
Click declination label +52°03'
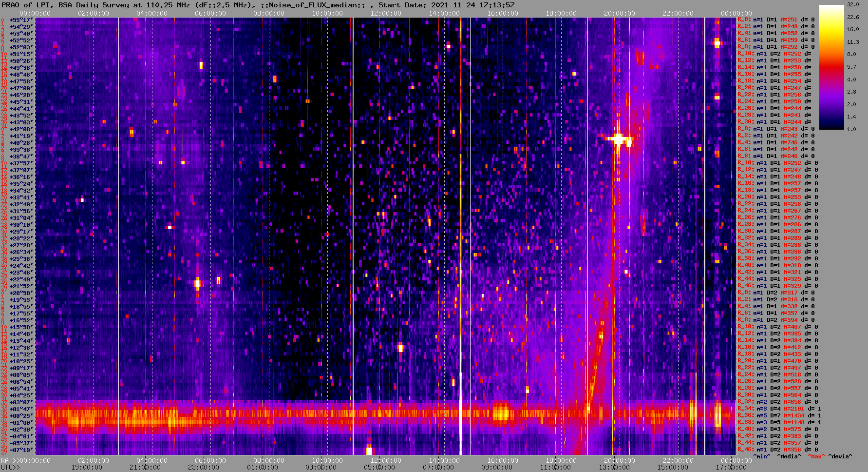pos(21,47)
